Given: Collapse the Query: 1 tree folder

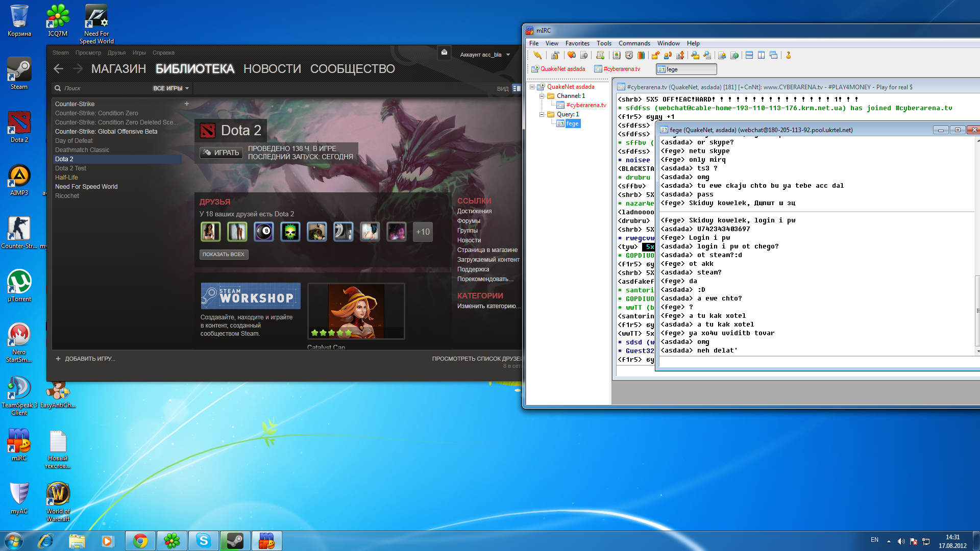Looking at the screenshot, I should (x=542, y=114).
